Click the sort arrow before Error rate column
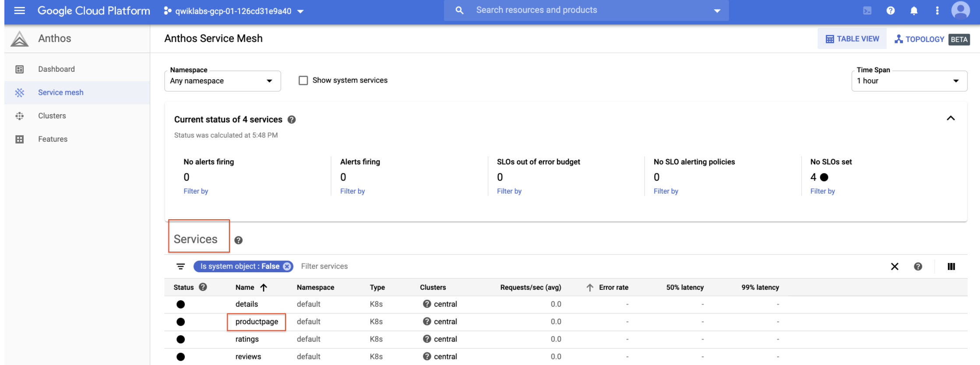Screen dimensions: 980x365 590,288
